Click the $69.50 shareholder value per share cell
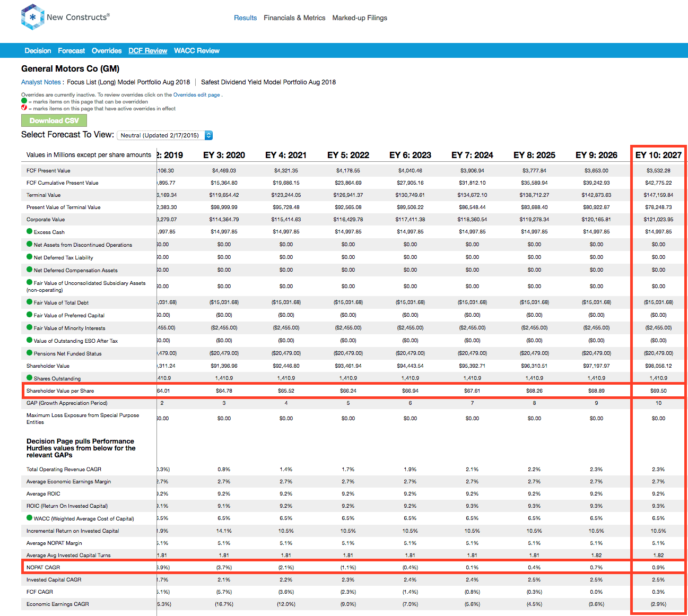 tap(658, 391)
